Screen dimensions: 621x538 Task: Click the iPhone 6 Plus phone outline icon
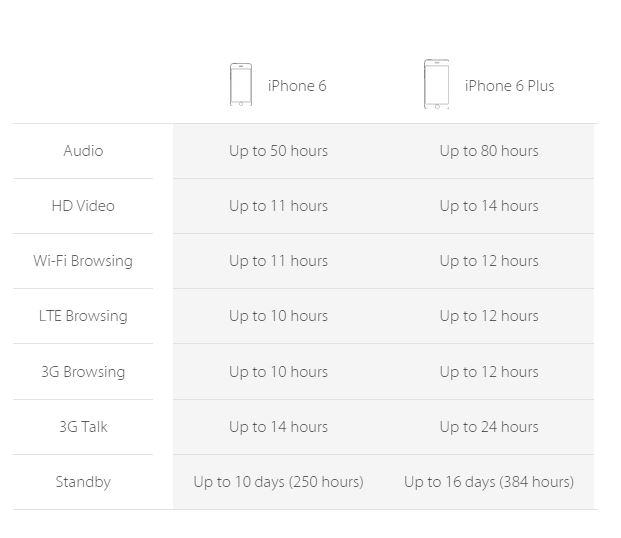436,84
